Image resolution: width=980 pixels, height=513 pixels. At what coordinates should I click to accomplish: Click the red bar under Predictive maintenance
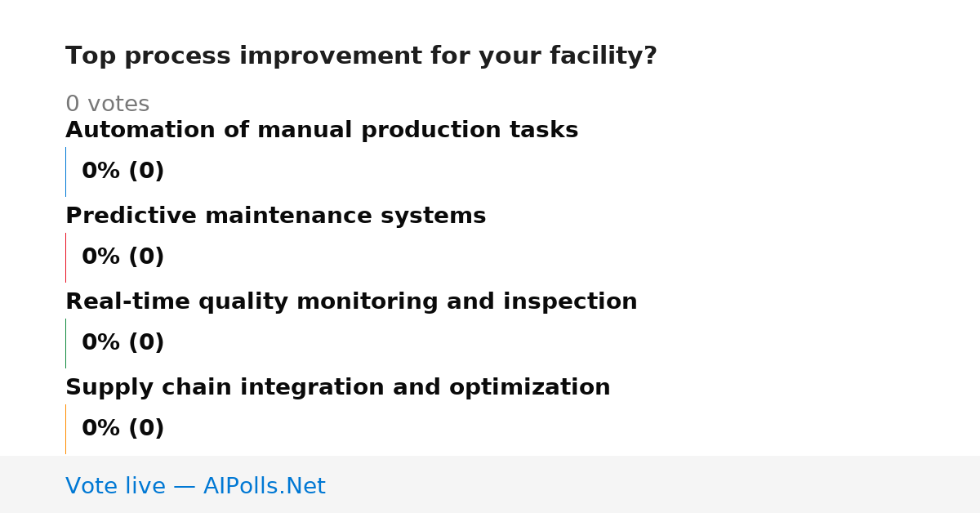pyautogui.click(x=65, y=257)
